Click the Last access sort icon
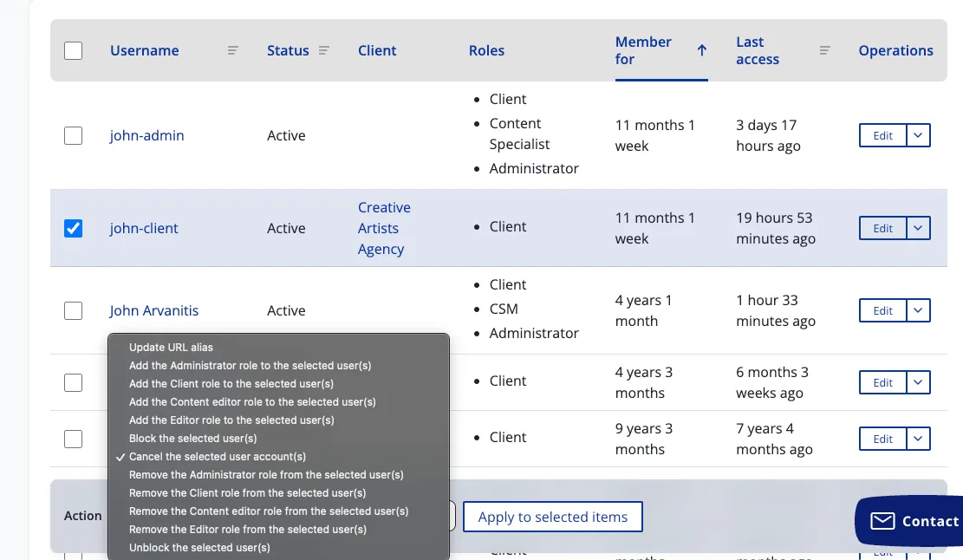963x560 pixels. point(825,50)
